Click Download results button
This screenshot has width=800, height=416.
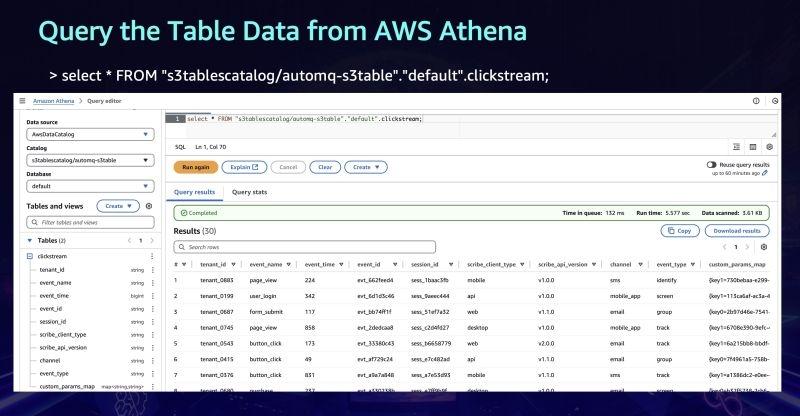(738, 230)
